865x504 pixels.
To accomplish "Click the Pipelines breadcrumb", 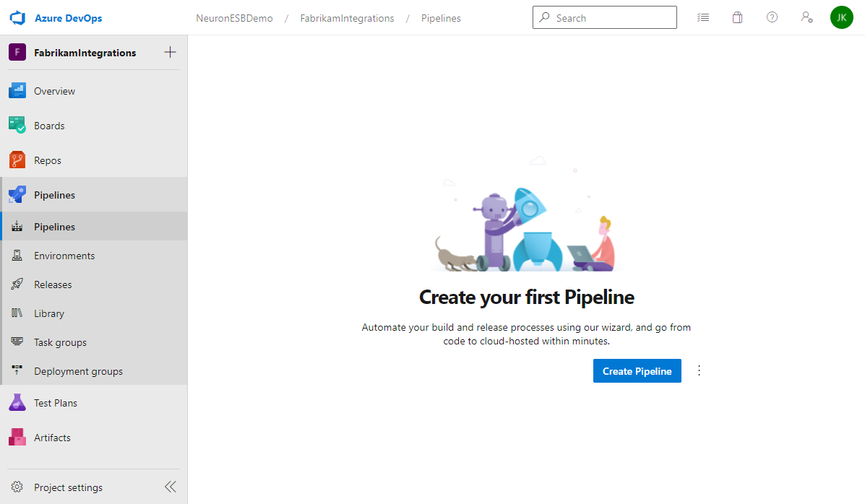I will [x=441, y=18].
